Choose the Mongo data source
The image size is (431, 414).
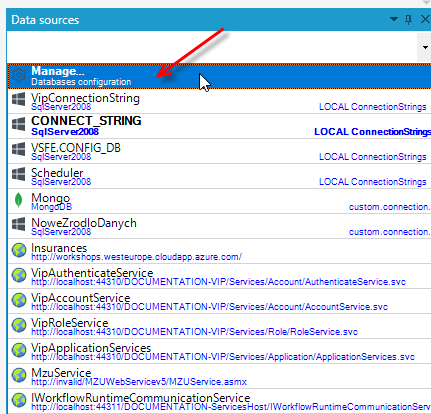pos(219,201)
